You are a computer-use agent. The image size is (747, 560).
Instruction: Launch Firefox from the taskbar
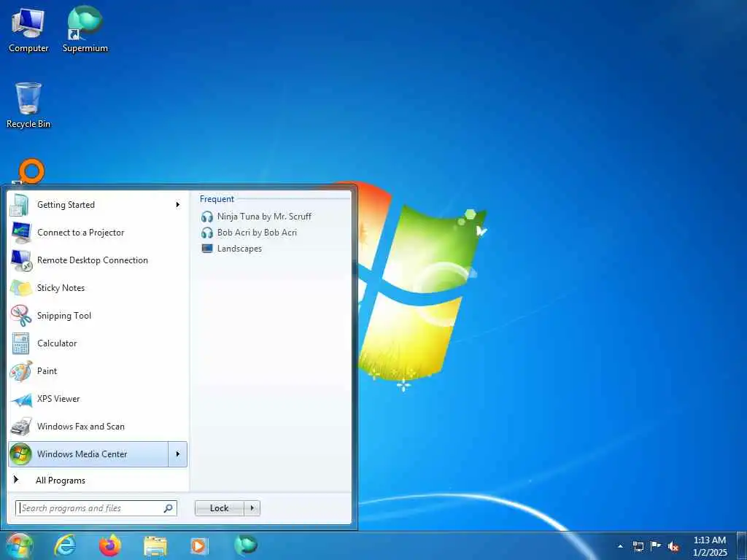(109, 545)
